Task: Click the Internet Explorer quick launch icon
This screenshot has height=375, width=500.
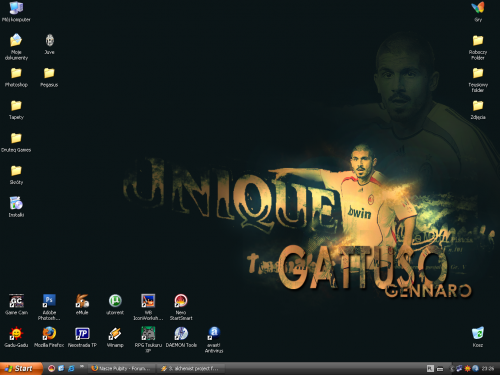Action: coord(71,368)
